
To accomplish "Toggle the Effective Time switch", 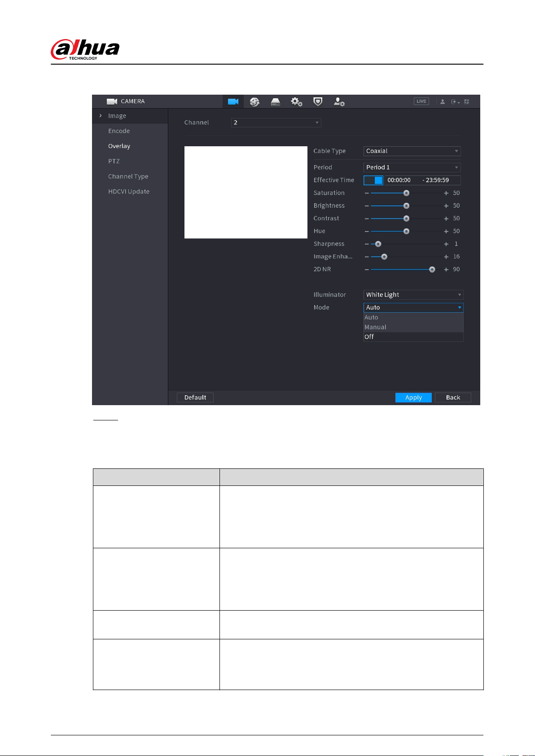I will [x=373, y=180].
